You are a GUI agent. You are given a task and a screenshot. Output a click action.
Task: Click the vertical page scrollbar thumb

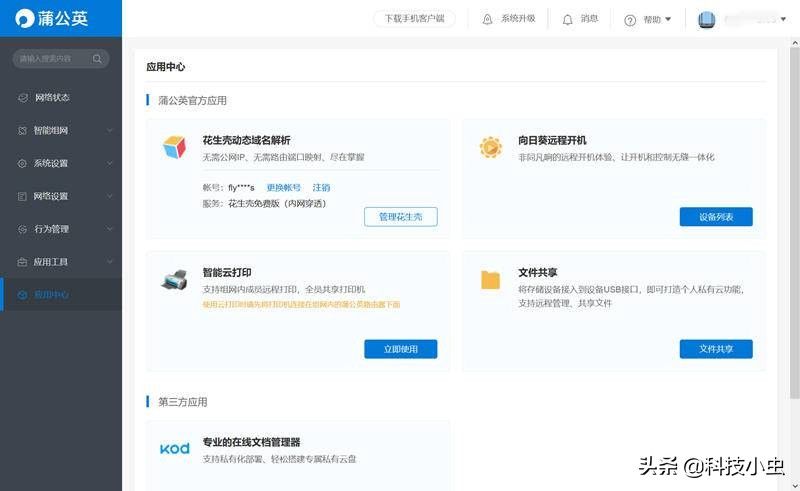point(794,223)
